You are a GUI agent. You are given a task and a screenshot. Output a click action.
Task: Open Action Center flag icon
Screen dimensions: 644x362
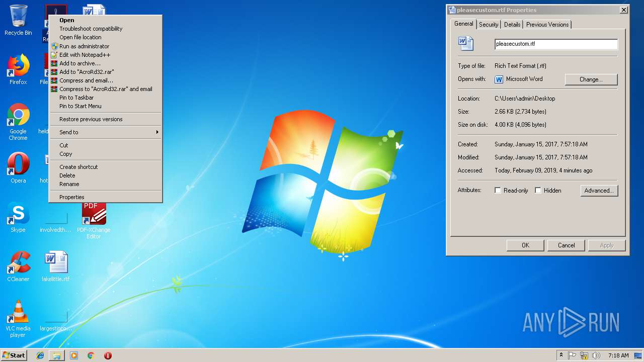572,355
